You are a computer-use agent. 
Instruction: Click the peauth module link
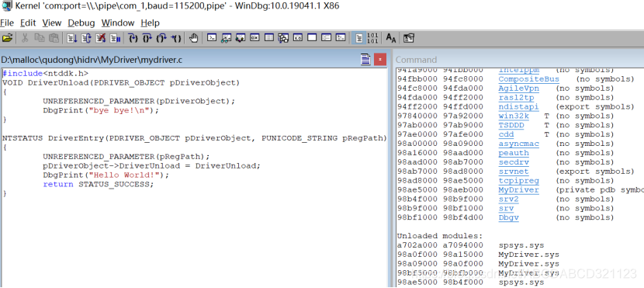(x=514, y=153)
